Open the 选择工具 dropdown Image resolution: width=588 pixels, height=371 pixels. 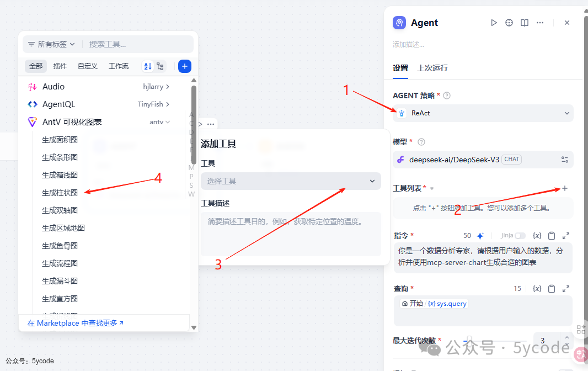click(291, 181)
